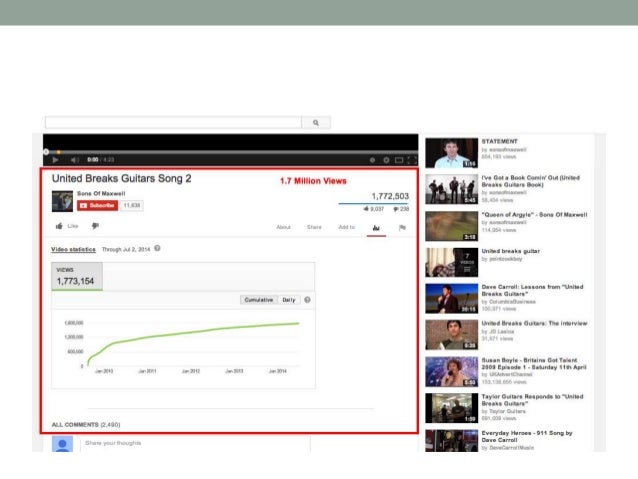Switch chart to Daily
The image size is (638, 479).
tap(289, 300)
